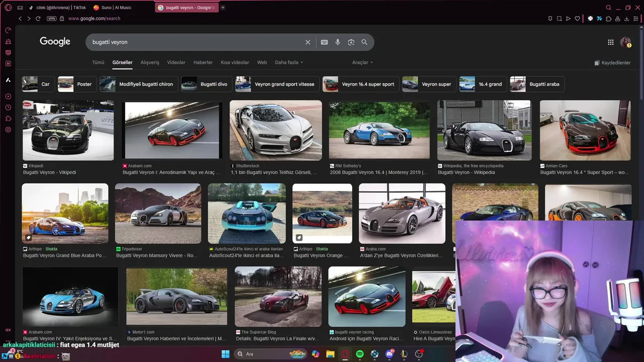The image size is (644, 362).
Task: Select the Haberler tab
Action: (x=203, y=62)
